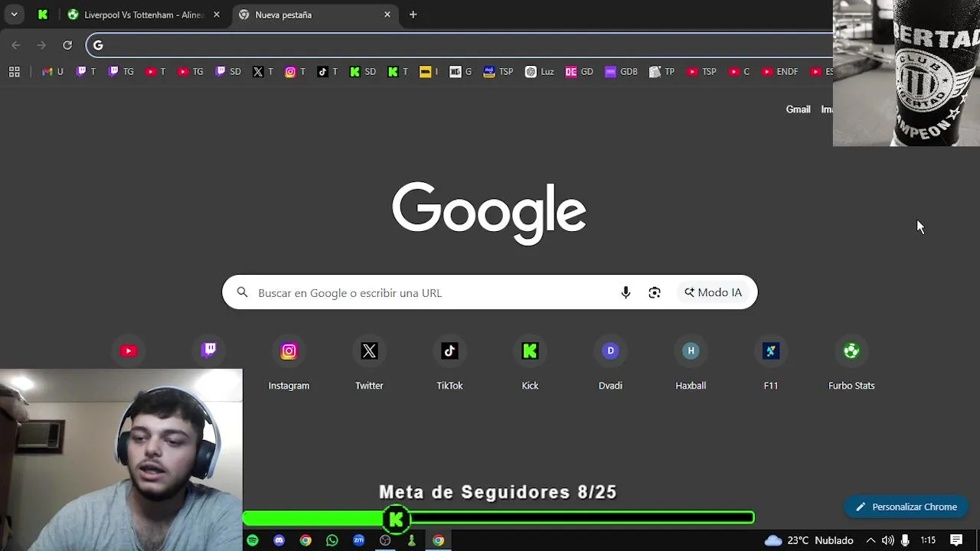Click the taskbar clock showing 1:15

click(x=928, y=540)
